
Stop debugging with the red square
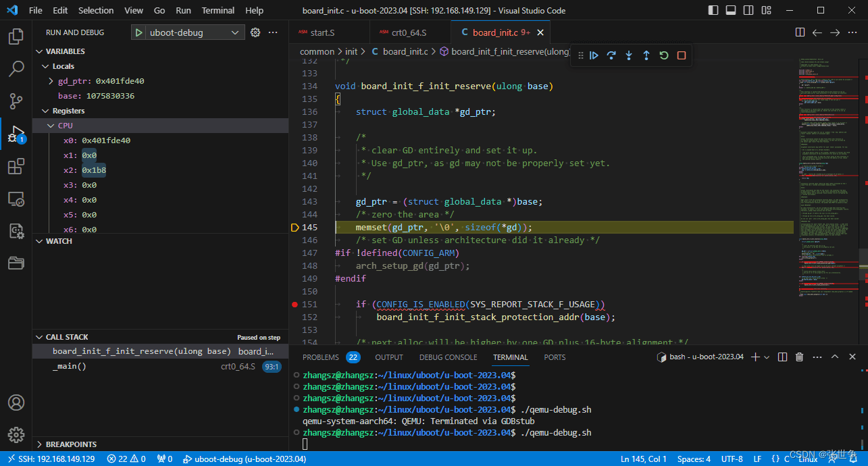coord(682,55)
